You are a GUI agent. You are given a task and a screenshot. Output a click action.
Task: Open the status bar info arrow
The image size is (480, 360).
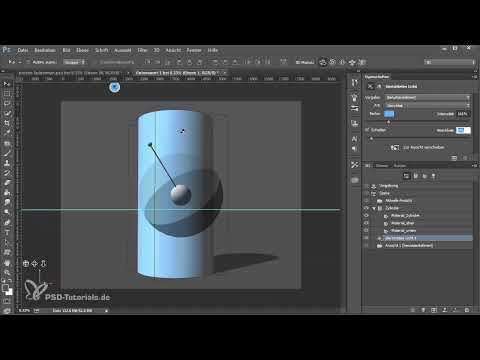pyautogui.click(x=107, y=311)
